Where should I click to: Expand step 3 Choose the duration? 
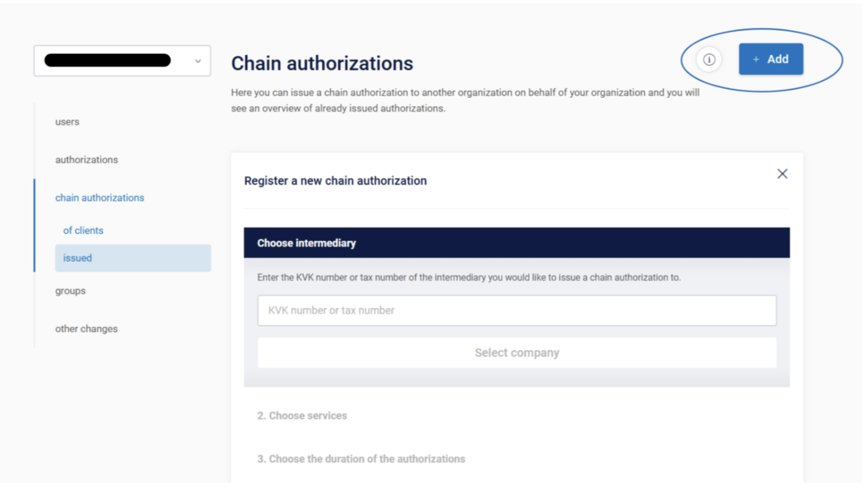pos(361,459)
